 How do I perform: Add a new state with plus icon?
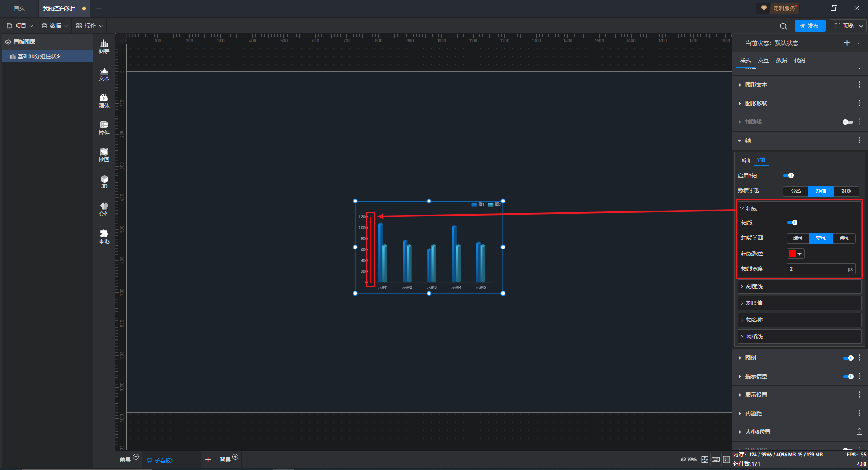(x=847, y=43)
